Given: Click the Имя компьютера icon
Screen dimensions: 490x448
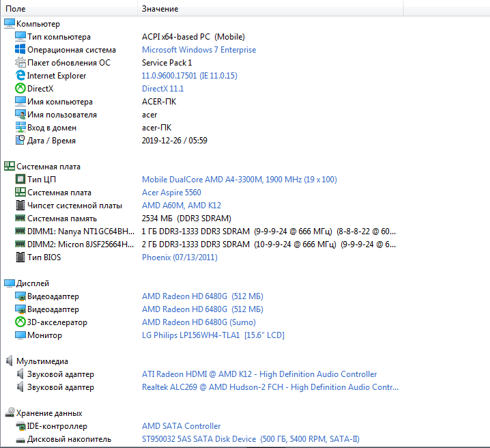Looking at the screenshot, I should pos(20,101).
